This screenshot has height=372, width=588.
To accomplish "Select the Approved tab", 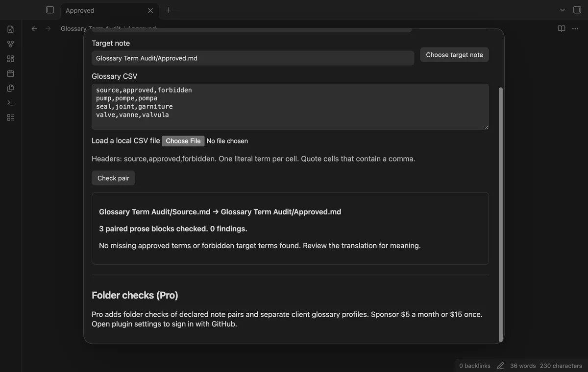I will (109, 10).
